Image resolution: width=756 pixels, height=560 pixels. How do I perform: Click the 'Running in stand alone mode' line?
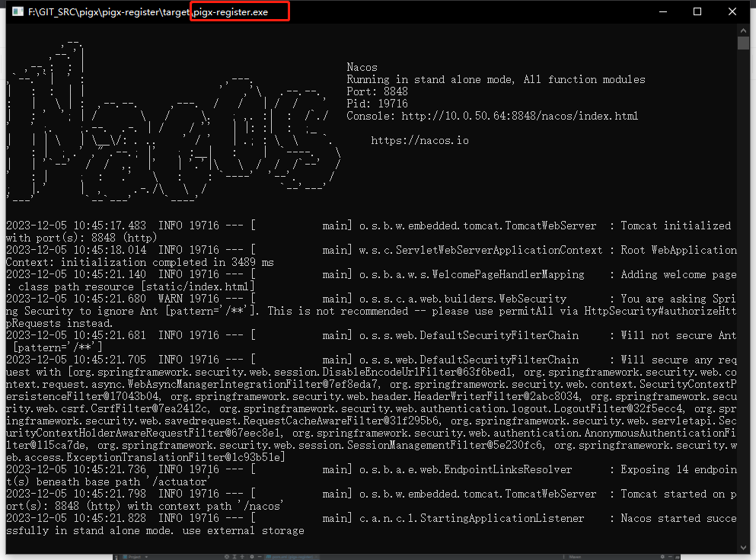point(496,79)
